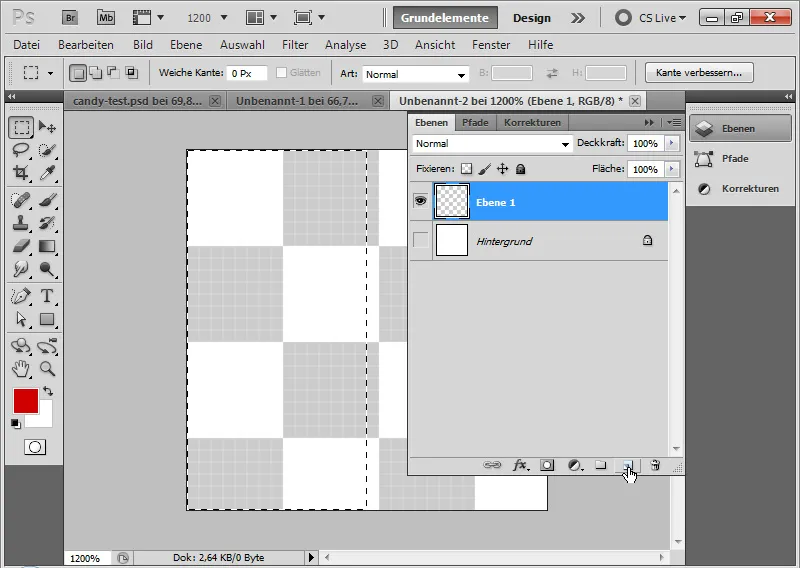
Task: Create a new layer group folder
Action: click(601, 465)
